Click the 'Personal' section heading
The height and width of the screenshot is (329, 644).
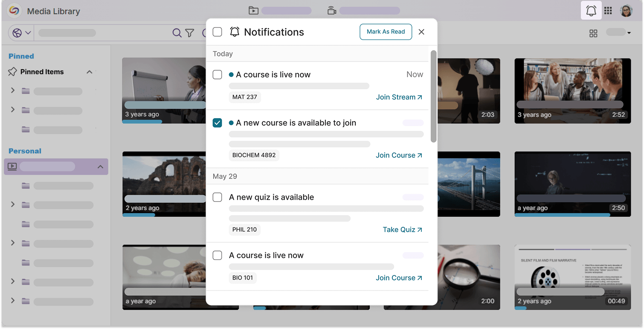pos(25,151)
